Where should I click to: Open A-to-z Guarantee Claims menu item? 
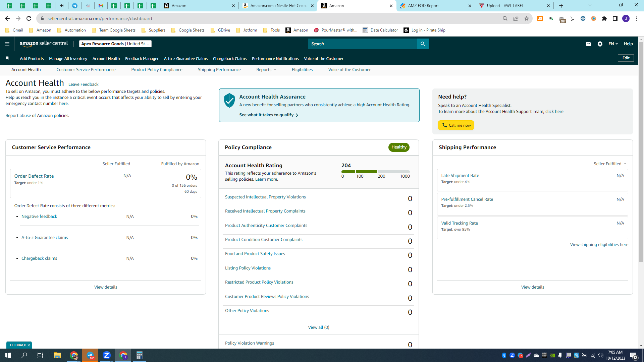[185, 59]
